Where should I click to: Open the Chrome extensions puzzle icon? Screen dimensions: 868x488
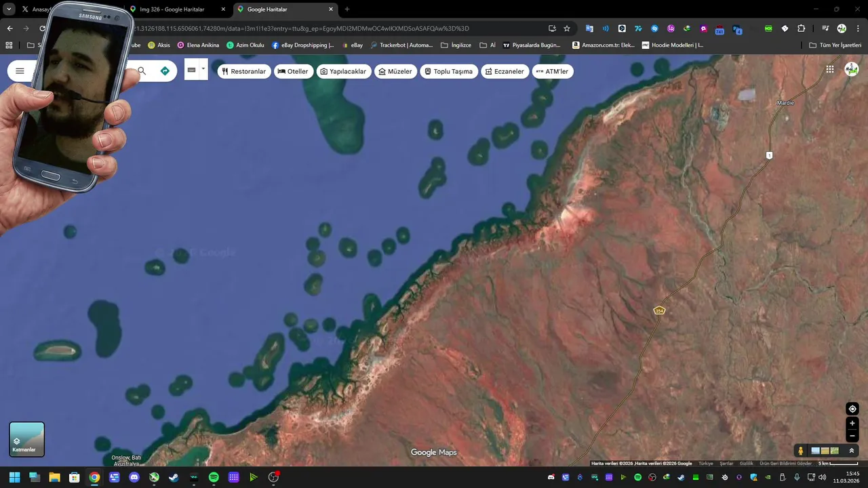801,28
